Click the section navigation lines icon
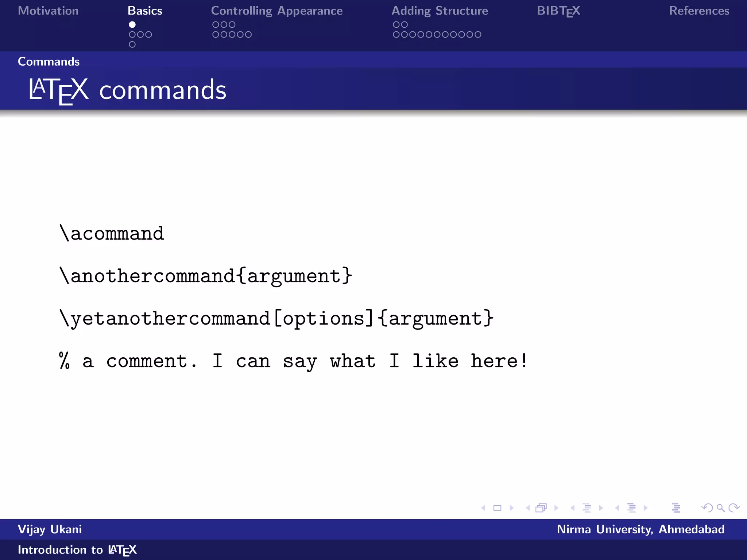Viewport: 747px width, 560px height. point(631,508)
